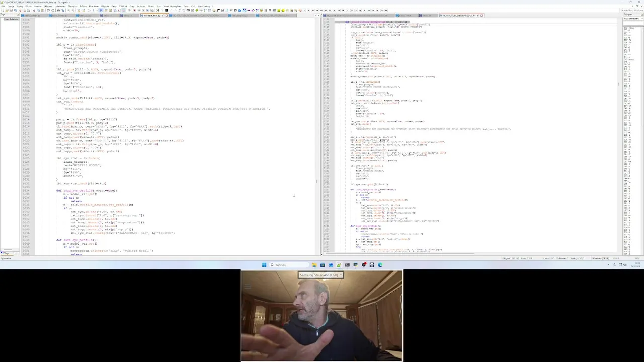Open the Makra menu

click(x=83, y=6)
